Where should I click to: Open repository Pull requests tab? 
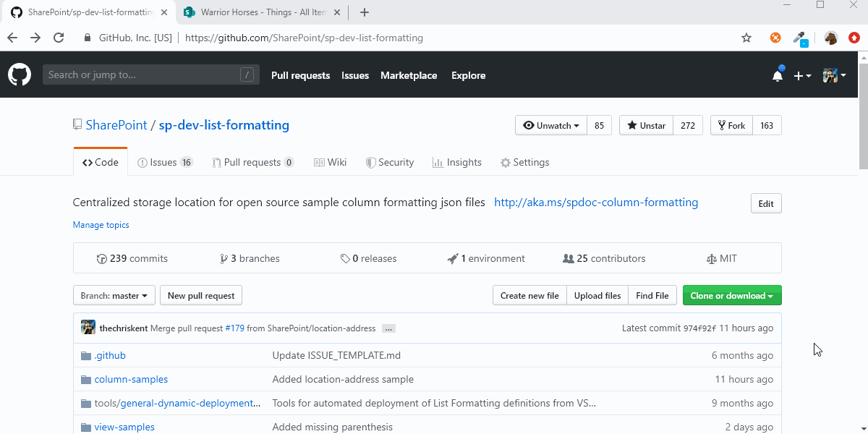(253, 162)
